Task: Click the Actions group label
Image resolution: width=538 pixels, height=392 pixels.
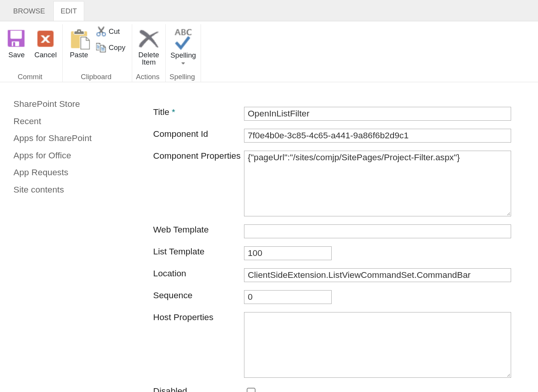Action: tap(148, 77)
